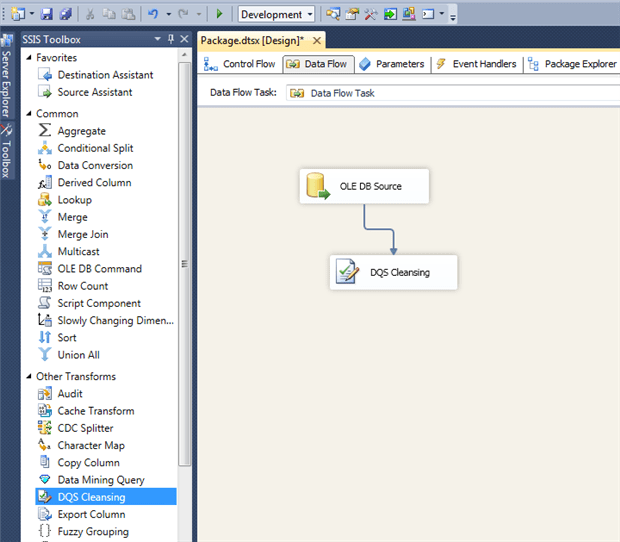Open the Data Flow Task selector
The width and height of the screenshot is (620, 542).
point(453,93)
